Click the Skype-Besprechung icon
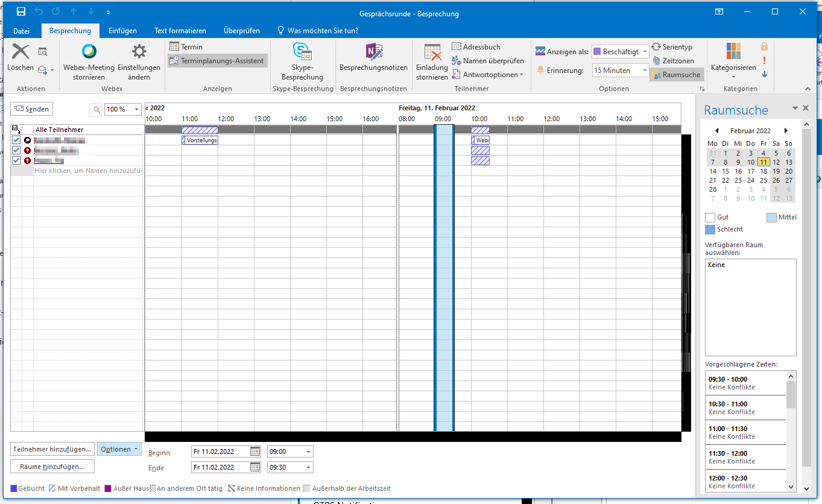The image size is (822, 504). click(x=303, y=52)
